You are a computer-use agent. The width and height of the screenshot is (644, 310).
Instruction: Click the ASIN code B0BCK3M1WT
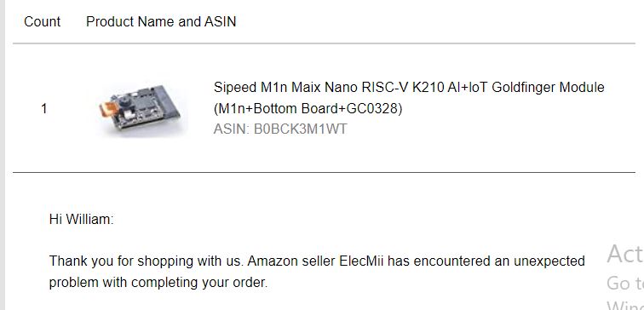tap(300, 129)
